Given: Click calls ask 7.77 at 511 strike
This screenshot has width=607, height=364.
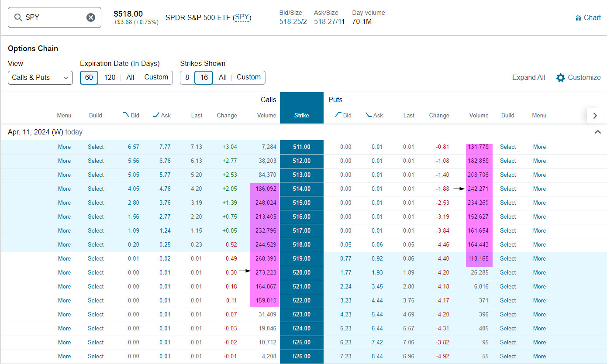Looking at the screenshot, I should (165, 147).
